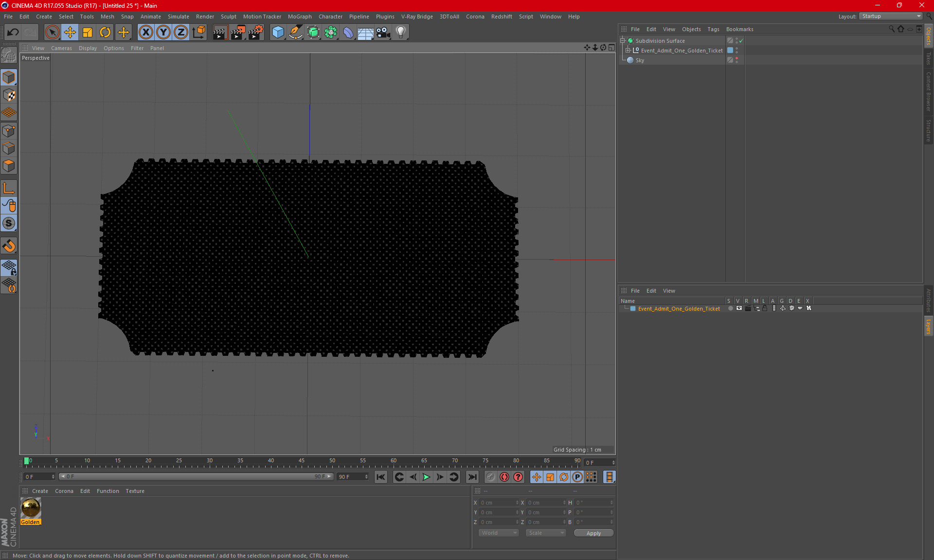Switch to Model mode

click(9, 78)
